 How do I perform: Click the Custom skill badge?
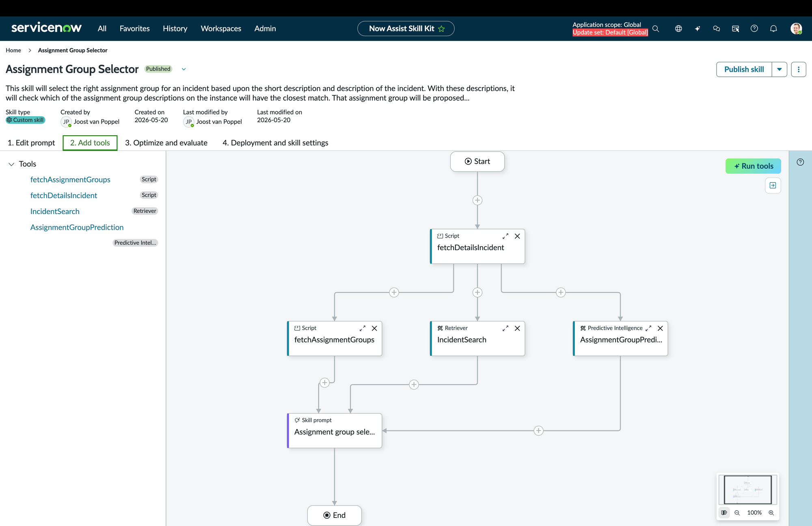[x=25, y=120]
